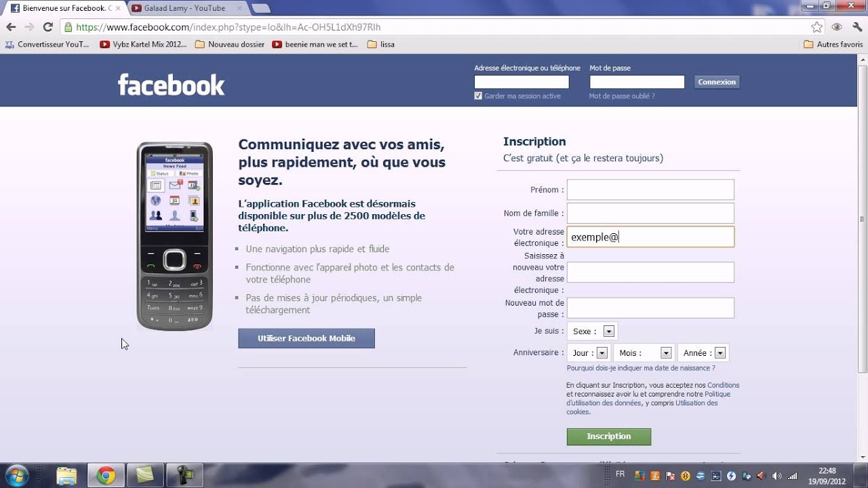Click the speaker volume tray icon
Image resolution: width=868 pixels, height=488 pixels.
[x=776, y=476]
